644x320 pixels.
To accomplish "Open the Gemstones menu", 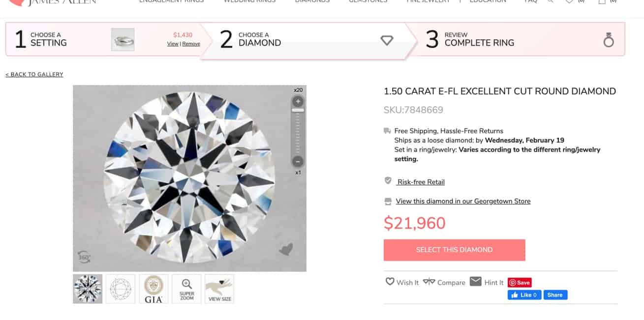I will (x=368, y=1).
